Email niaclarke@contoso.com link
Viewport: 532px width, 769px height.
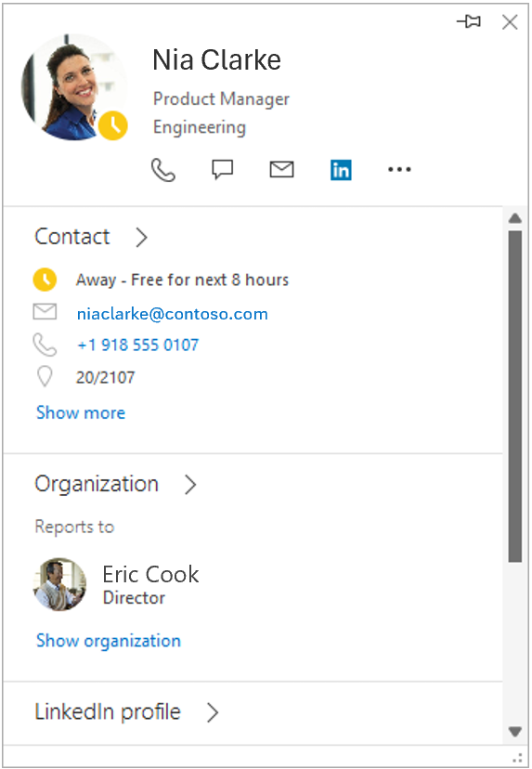[172, 314]
